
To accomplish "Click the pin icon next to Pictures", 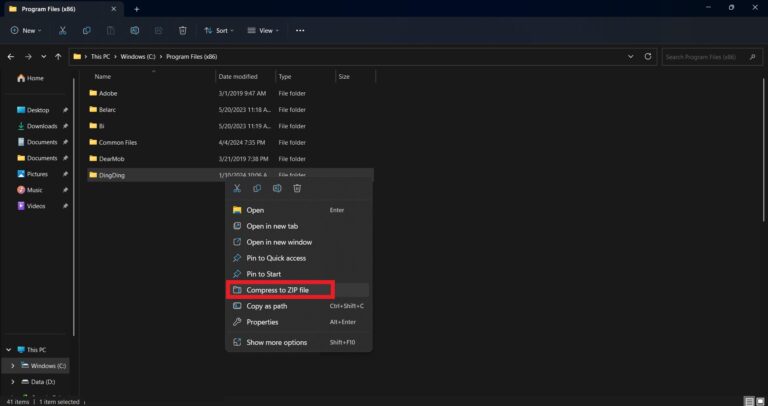I will tap(65, 174).
